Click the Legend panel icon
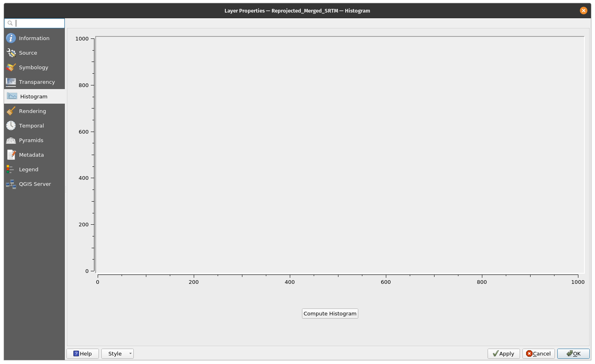Image resolution: width=595 pixels, height=364 pixels. click(x=10, y=169)
